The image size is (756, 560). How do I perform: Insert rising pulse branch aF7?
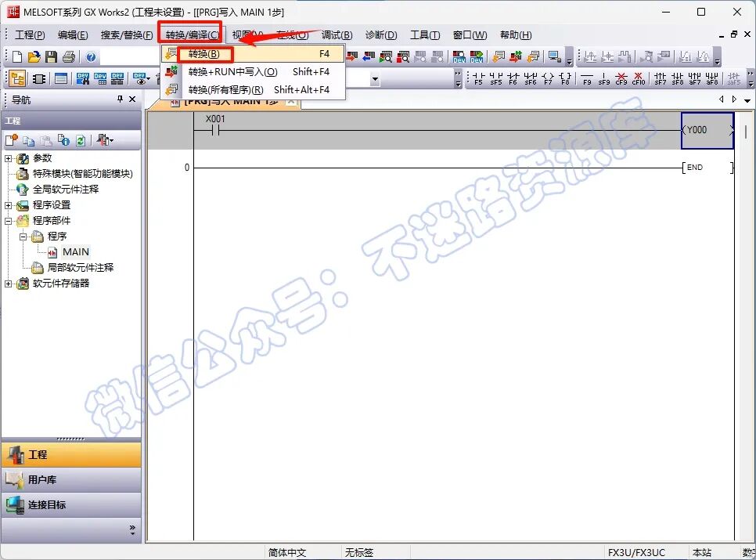[695, 78]
